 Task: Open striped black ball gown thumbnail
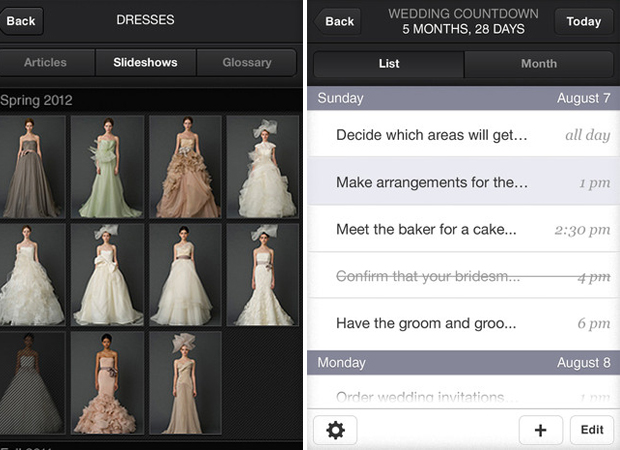32,383
